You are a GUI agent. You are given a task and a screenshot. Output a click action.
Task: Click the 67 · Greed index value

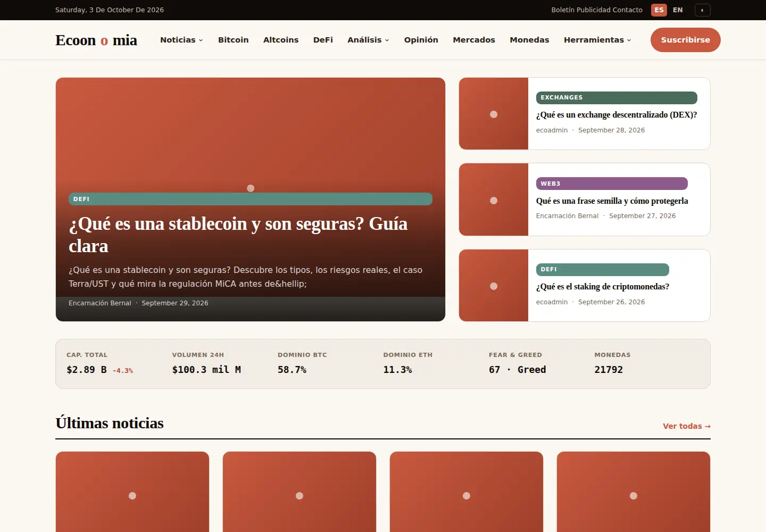coord(518,370)
